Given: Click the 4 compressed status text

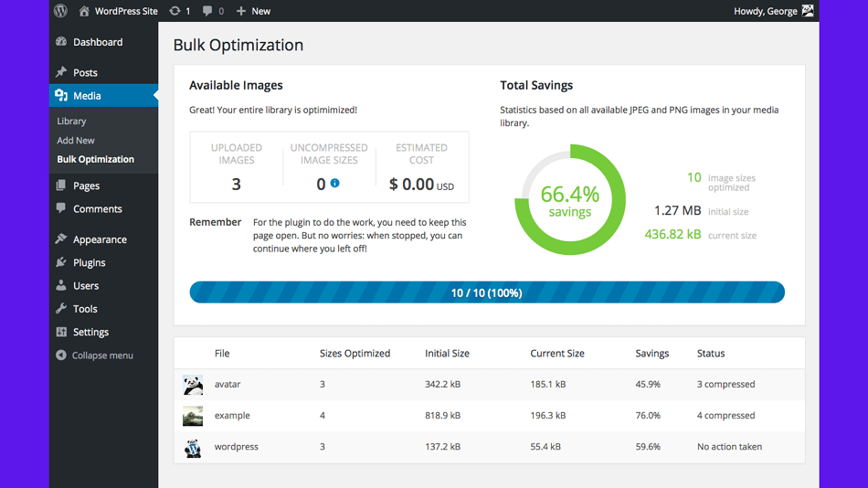Looking at the screenshot, I should [725, 416].
